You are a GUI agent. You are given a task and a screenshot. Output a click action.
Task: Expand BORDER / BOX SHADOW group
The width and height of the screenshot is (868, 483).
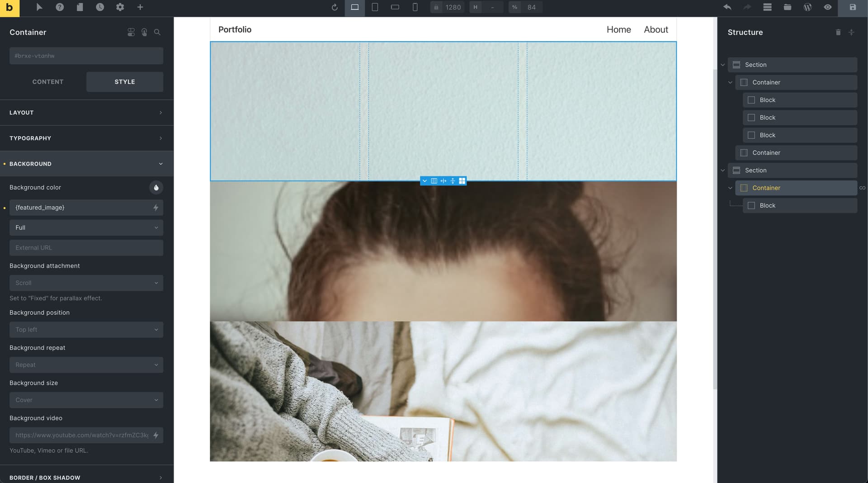click(x=87, y=477)
